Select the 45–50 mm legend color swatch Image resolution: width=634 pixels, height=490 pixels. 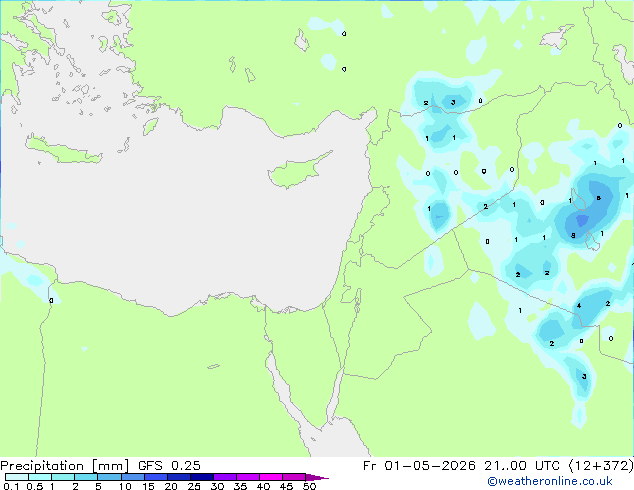(x=294, y=477)
